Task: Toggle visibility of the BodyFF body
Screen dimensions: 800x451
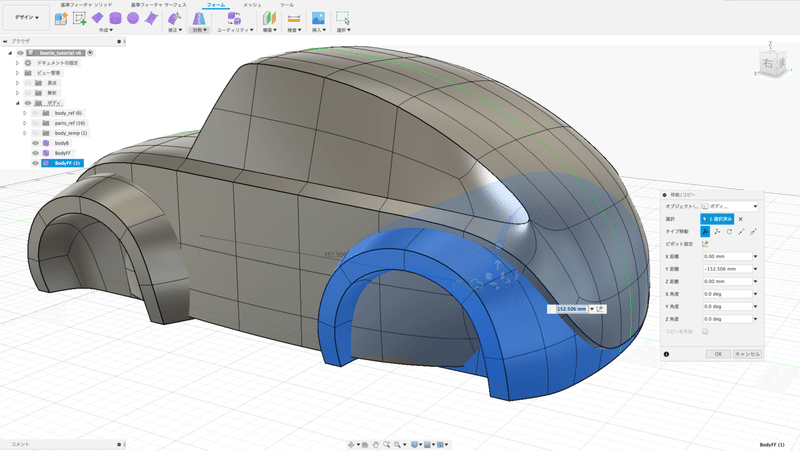Action: (36, 153)
